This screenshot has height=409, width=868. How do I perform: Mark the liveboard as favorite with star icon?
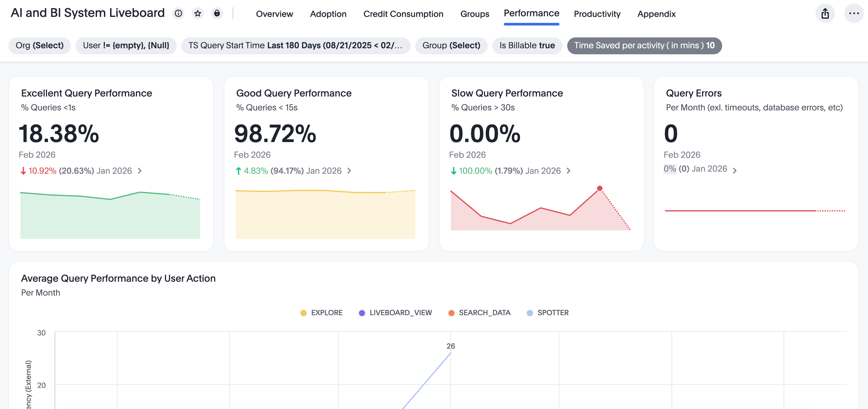point(198,14)
